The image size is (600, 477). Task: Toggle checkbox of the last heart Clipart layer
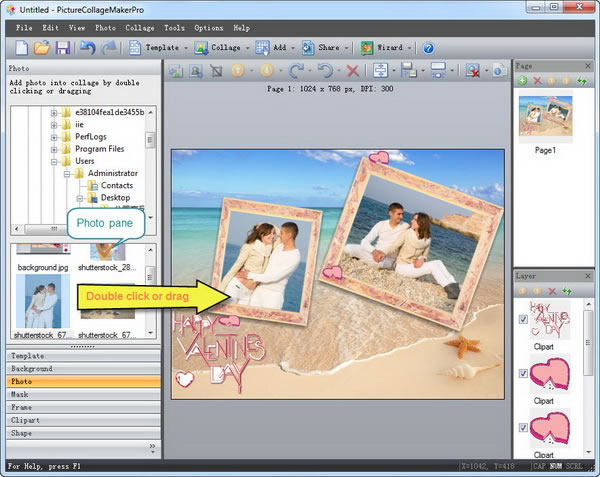tap(523, 428)
